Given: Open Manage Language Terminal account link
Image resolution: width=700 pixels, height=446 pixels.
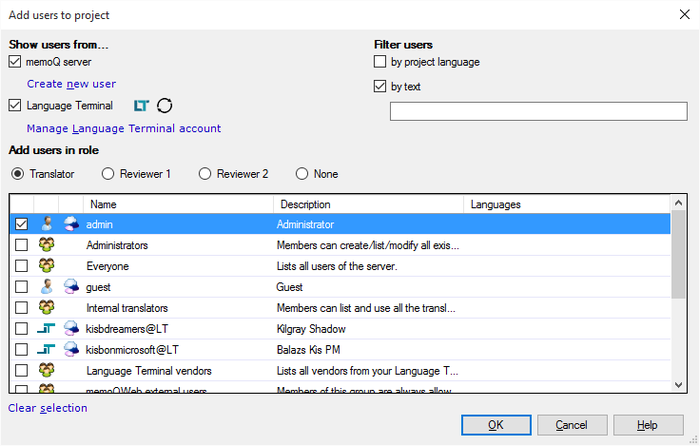Looking at the screenshot, I should tap(124, 129).
